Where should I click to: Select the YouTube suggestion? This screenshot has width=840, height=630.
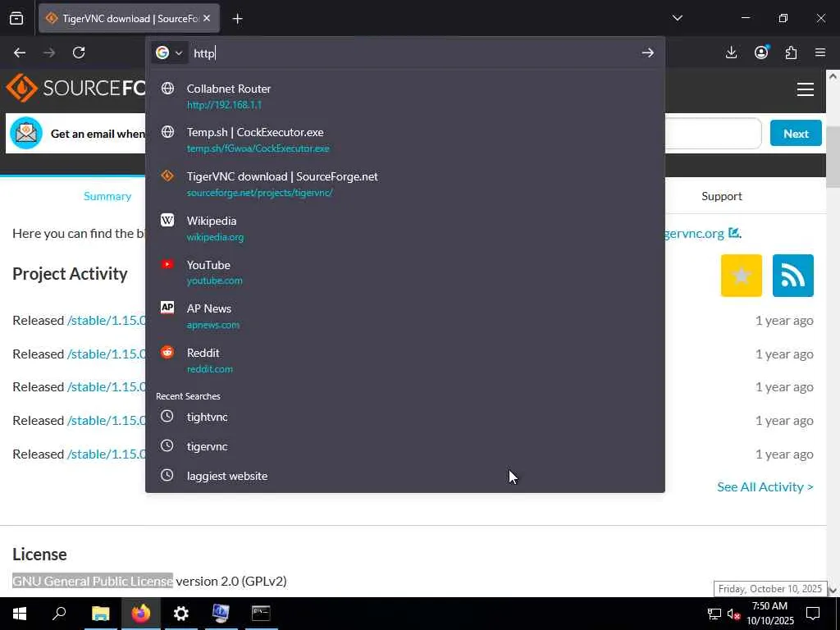click(405, 272)
